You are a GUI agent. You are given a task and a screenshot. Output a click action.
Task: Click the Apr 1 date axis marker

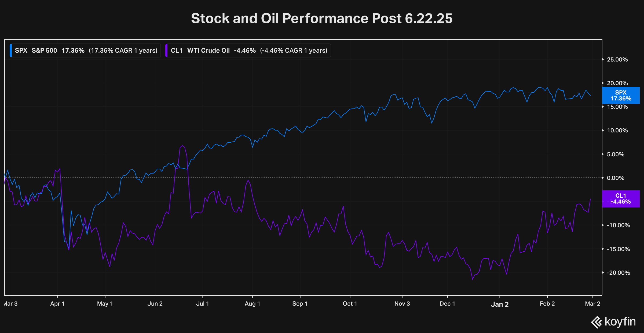tap(57, 304)
